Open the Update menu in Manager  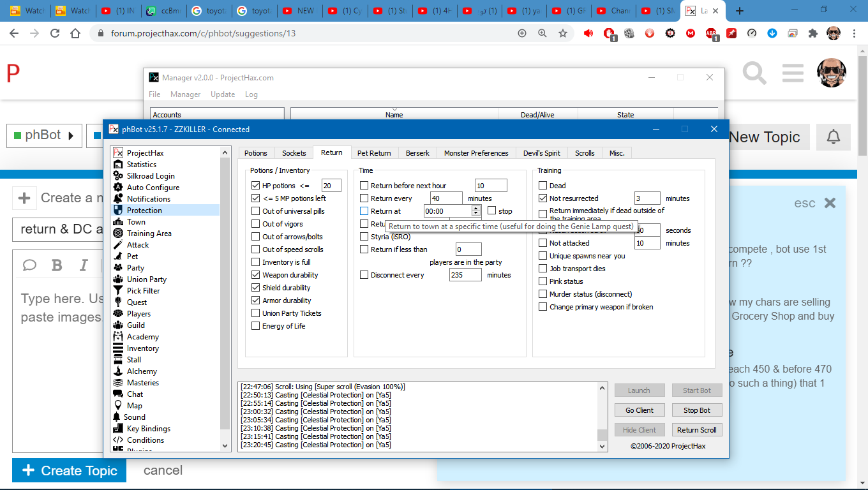223,94
